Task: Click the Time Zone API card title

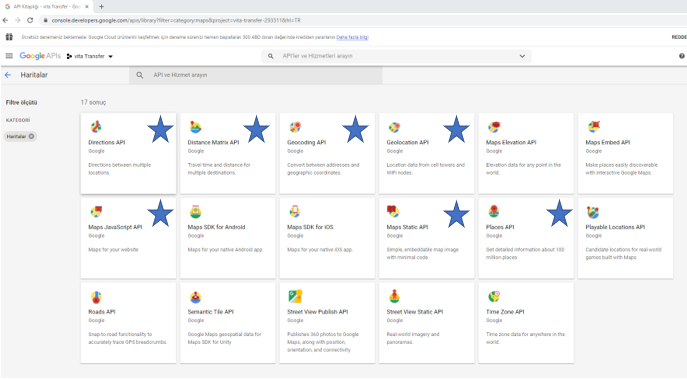Action: (505, 312)
